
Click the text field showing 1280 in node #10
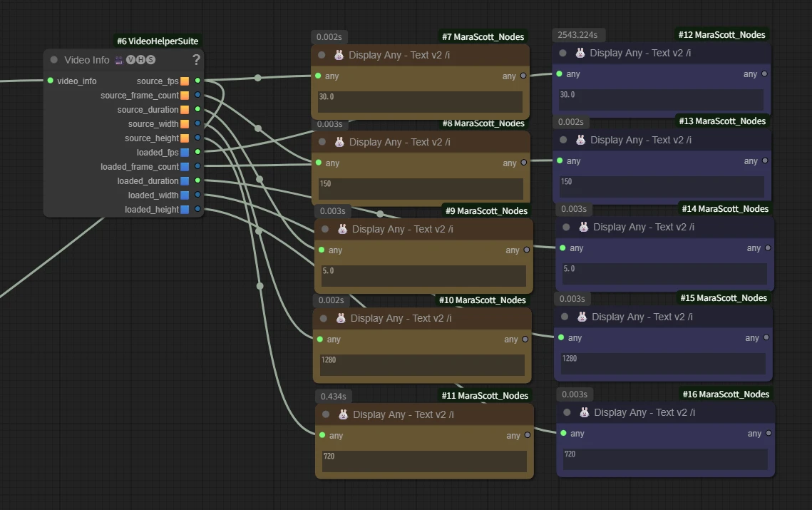423,364
